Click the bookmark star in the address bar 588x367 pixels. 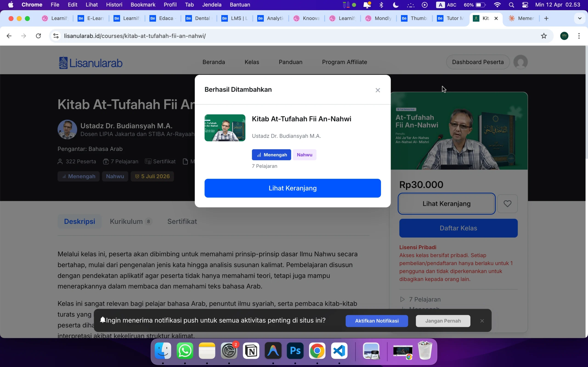[x=544, y=36]
